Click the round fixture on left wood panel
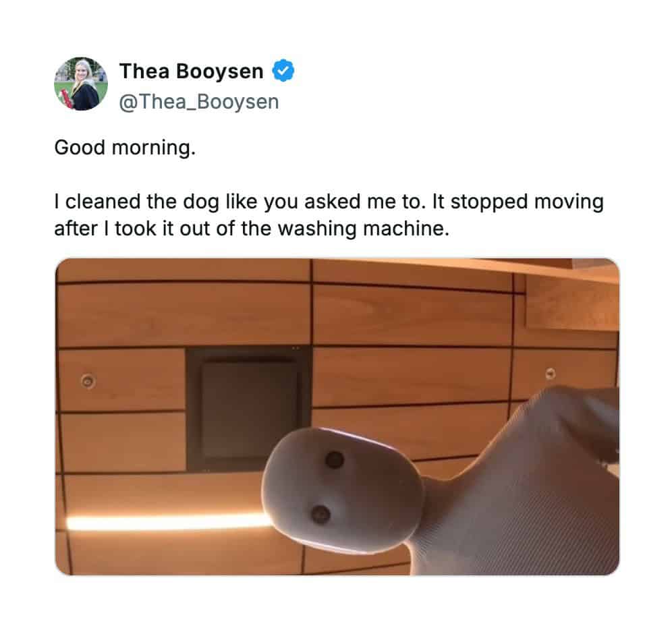The width and height of the screenshot is (672, 630). (88, 381)
